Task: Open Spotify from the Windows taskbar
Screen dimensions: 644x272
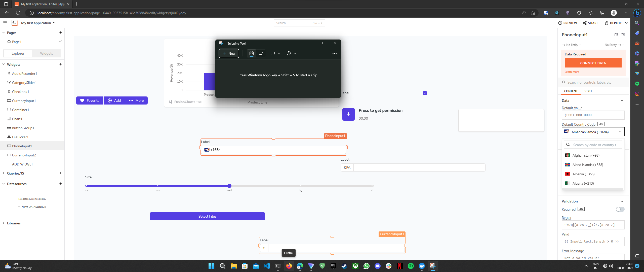Action: 411,266
